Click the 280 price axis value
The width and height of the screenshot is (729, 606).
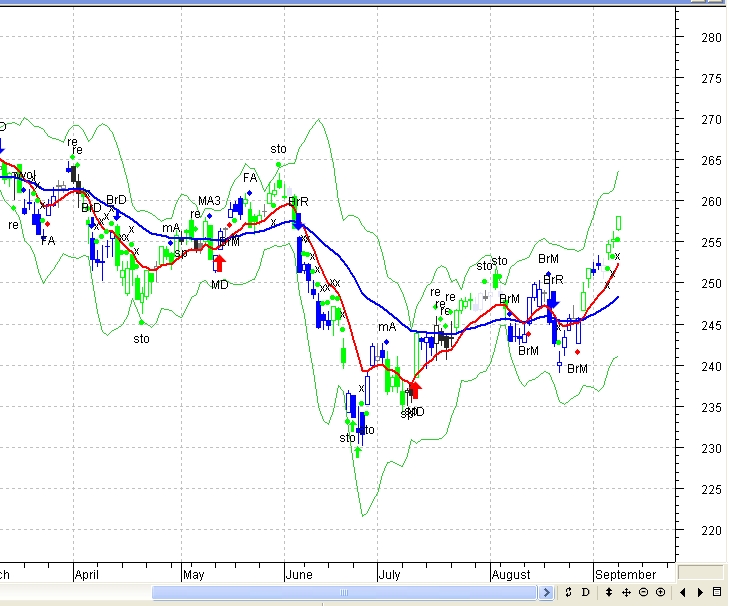[711, 38]
